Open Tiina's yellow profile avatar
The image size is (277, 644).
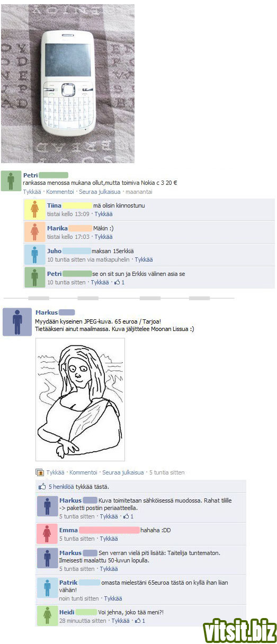coord(34,210)
